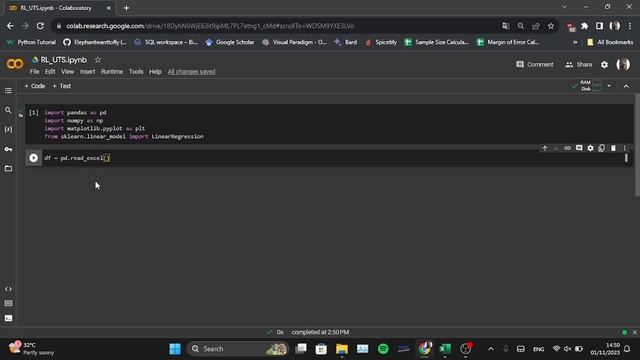Add a comment to the cell
The height and width of the screenshot is (360, 640).
coord(579,148)
